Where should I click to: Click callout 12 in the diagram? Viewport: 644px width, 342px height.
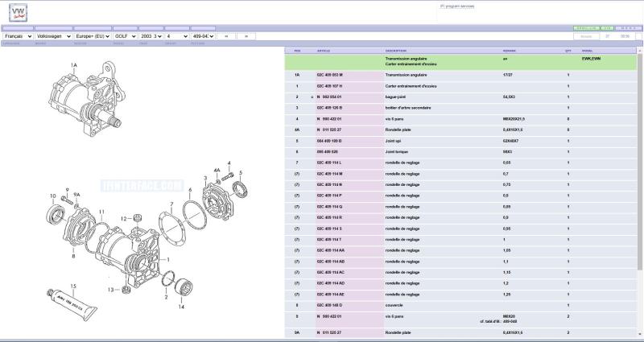click(x=124, y=219)
